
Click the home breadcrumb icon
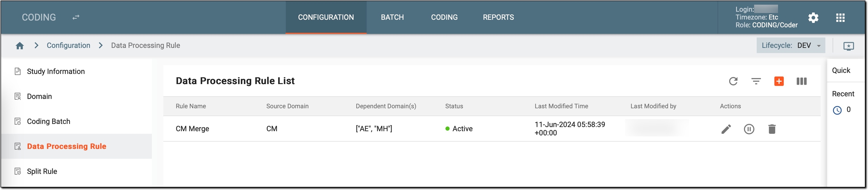[x=20, y=46]
